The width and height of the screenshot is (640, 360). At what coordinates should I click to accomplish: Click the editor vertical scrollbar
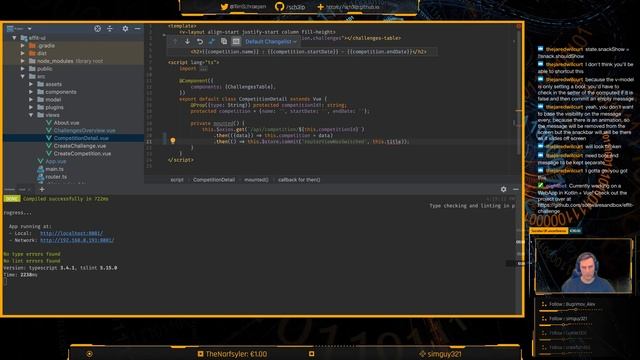coord(518,92)
